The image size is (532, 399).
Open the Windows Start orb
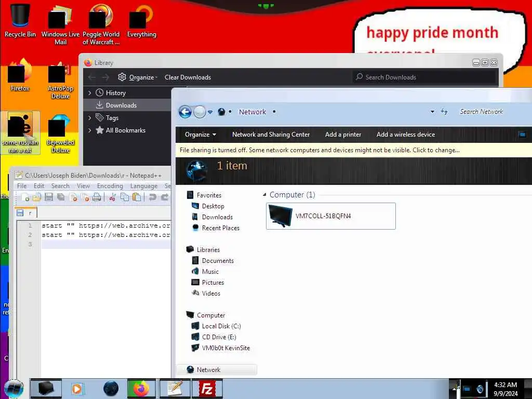pyautogui.click(x=14, y=389)
